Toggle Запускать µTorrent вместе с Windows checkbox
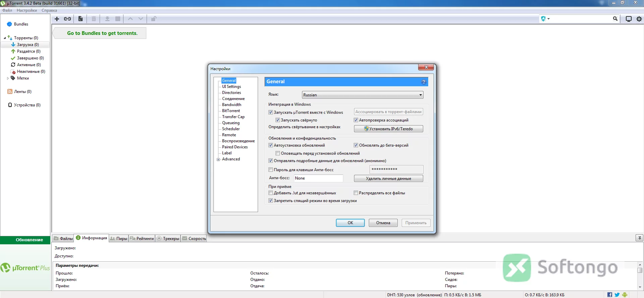The image size is (644, 298). (x=271, y=112)
